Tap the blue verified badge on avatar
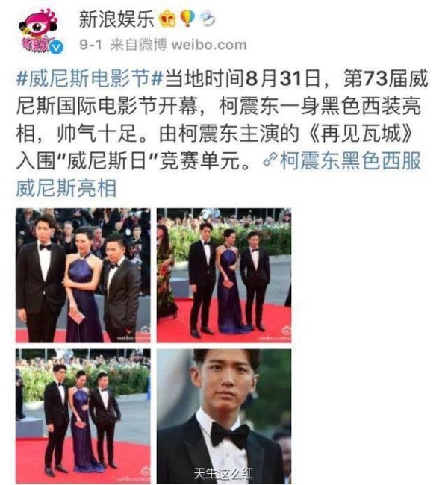The width and height of the screenshot is (448, 485). pyautogui.click(x=57, y=47)
